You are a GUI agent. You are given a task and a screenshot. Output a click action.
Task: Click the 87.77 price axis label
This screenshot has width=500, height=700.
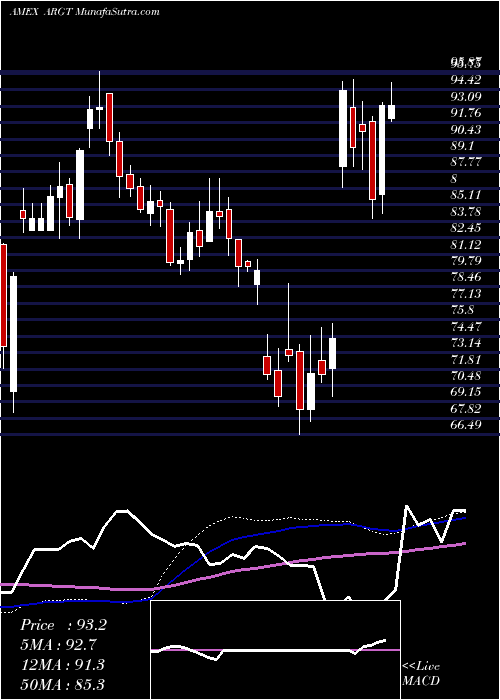[x=466, y=162]
